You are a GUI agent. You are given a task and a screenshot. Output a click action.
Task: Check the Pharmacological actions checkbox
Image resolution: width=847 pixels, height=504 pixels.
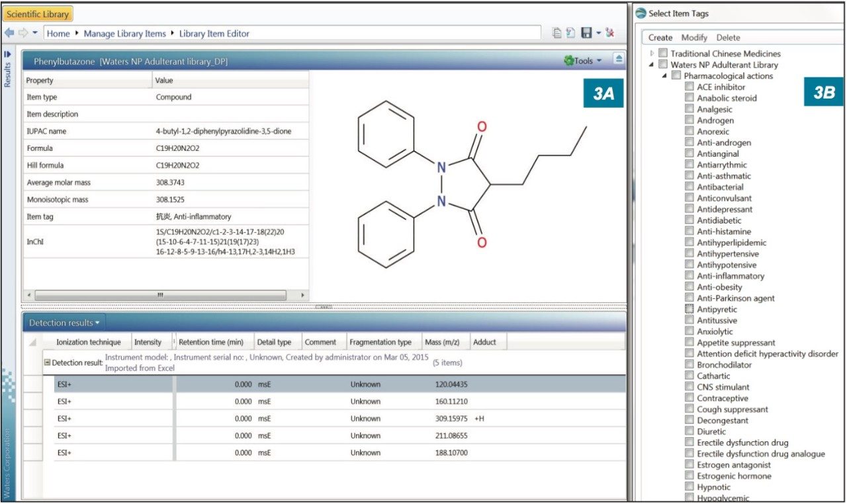(676, 75)
